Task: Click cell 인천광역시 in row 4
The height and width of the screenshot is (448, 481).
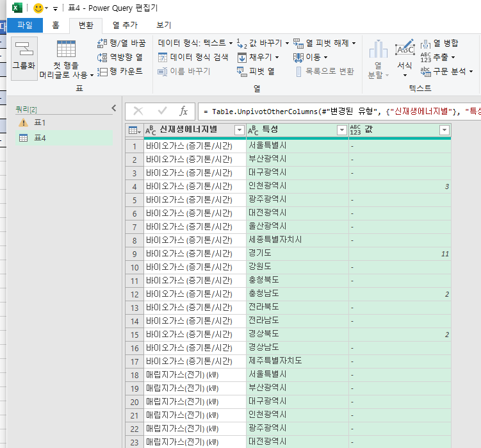Action: pos(297,187)
